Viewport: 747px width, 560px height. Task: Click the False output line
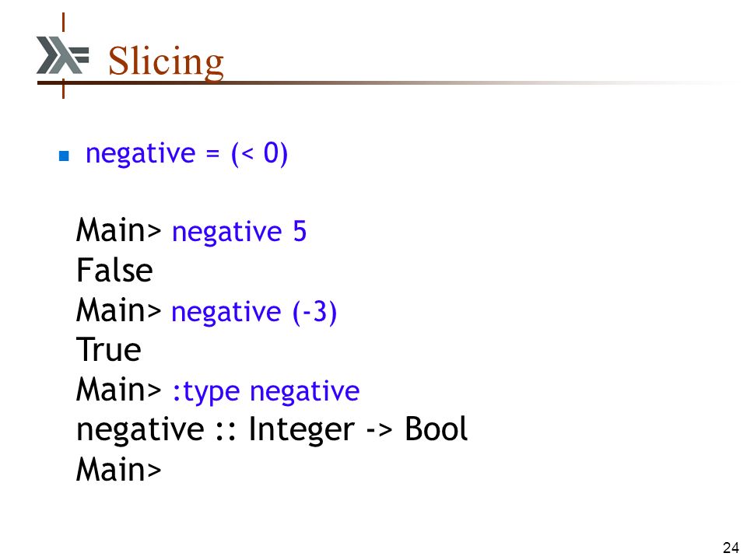point(114,270)
